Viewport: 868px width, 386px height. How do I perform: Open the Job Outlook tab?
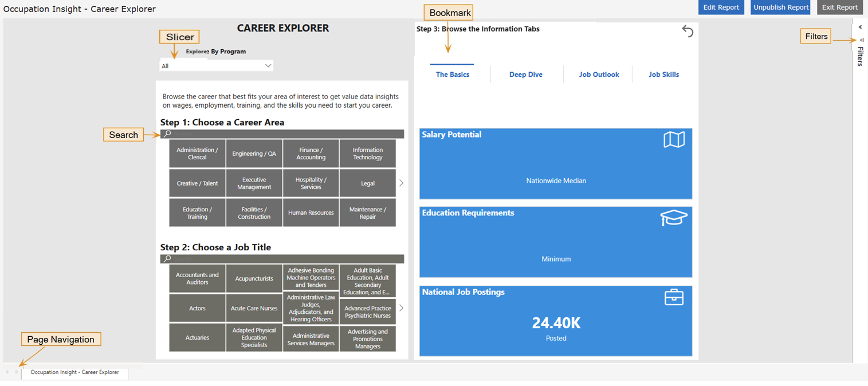point(599,74)
